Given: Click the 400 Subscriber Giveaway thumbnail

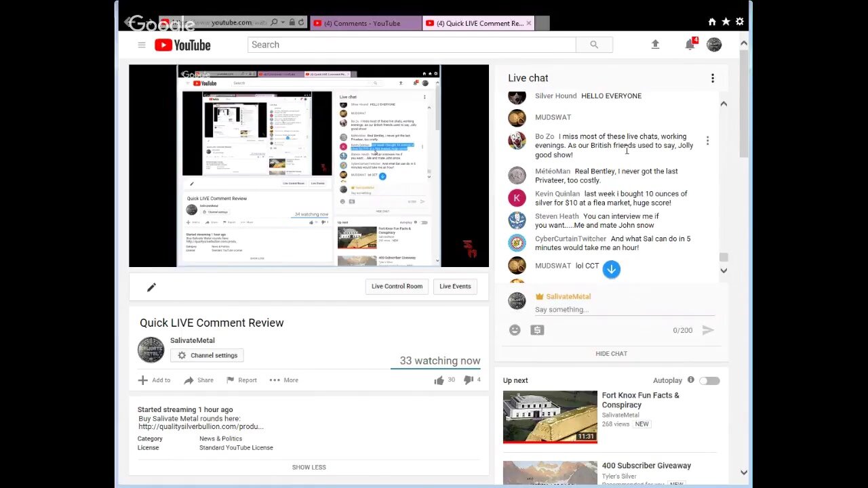Looking at the screenshot, I should click(550, 473).
